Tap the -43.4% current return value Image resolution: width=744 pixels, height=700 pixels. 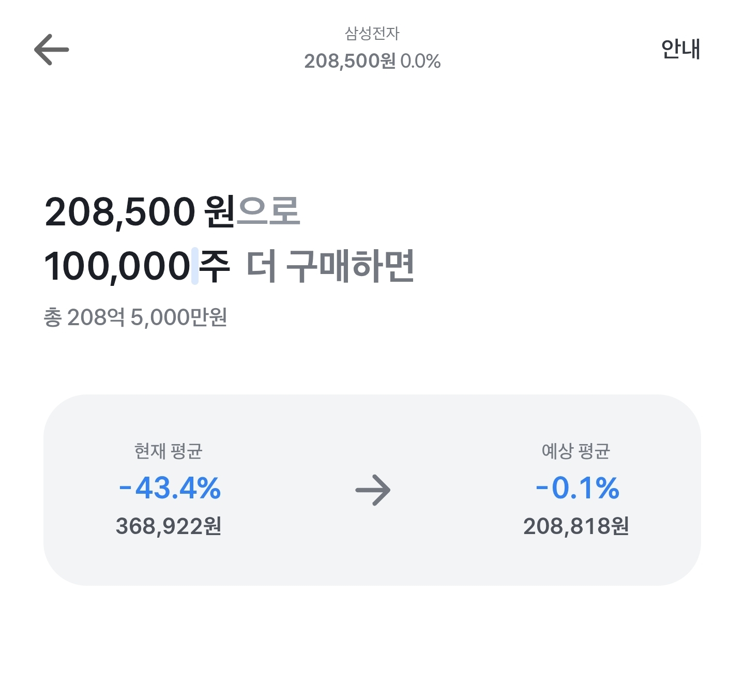(x=170, y=488)
